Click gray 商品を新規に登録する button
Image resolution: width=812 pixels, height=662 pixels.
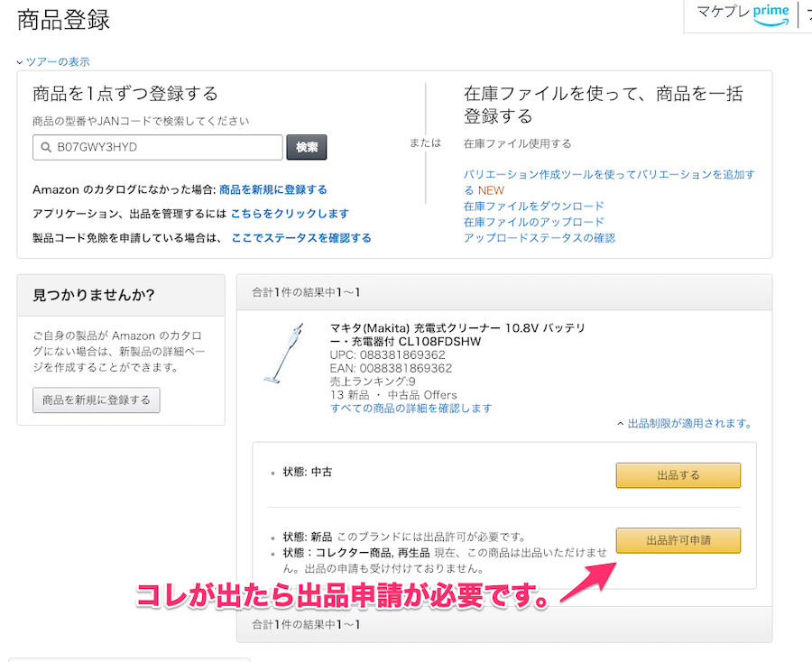pos(97,400)
